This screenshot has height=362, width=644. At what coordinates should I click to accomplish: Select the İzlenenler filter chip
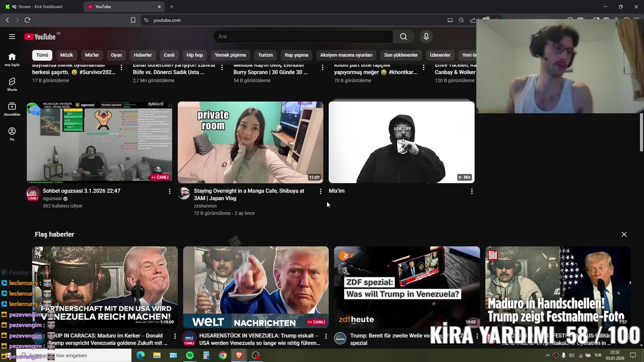(440, 55)
